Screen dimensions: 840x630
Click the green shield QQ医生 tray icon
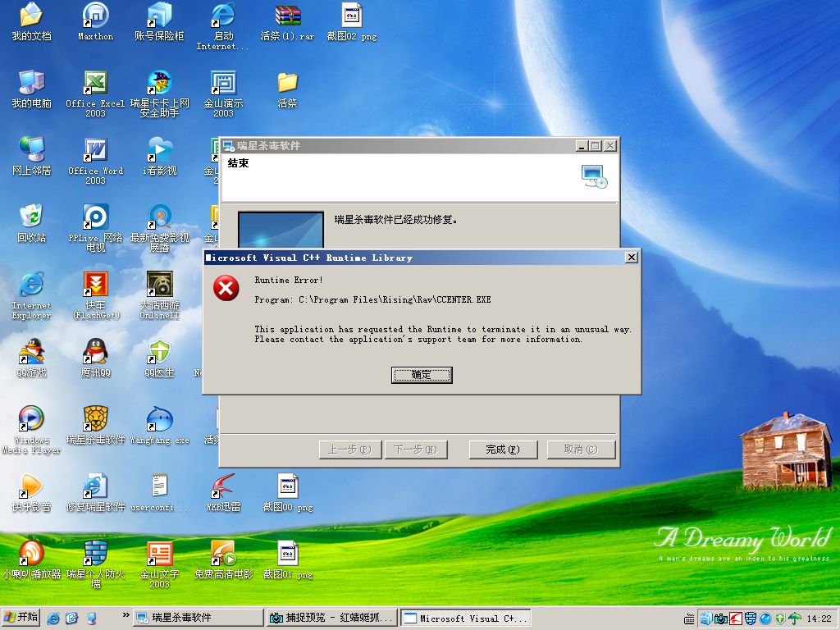pyautogui.click(x=780, y=619)
